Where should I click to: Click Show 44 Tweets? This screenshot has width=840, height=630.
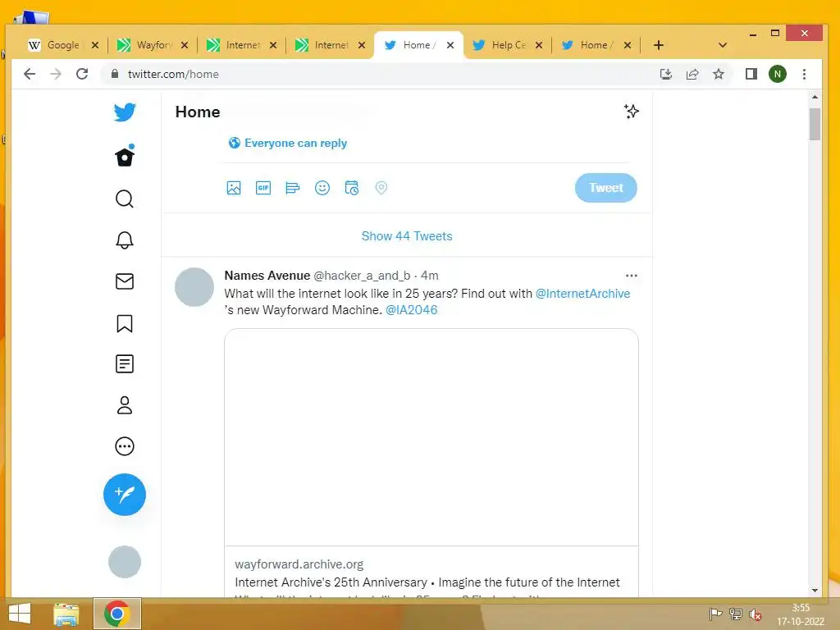click(407, 236)
